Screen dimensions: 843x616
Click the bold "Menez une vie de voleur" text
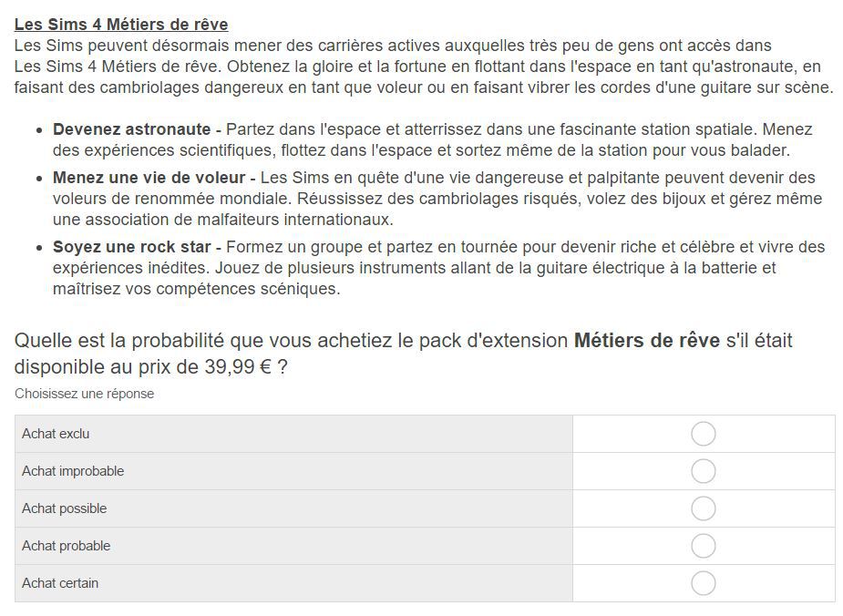[x=149, y=178]
